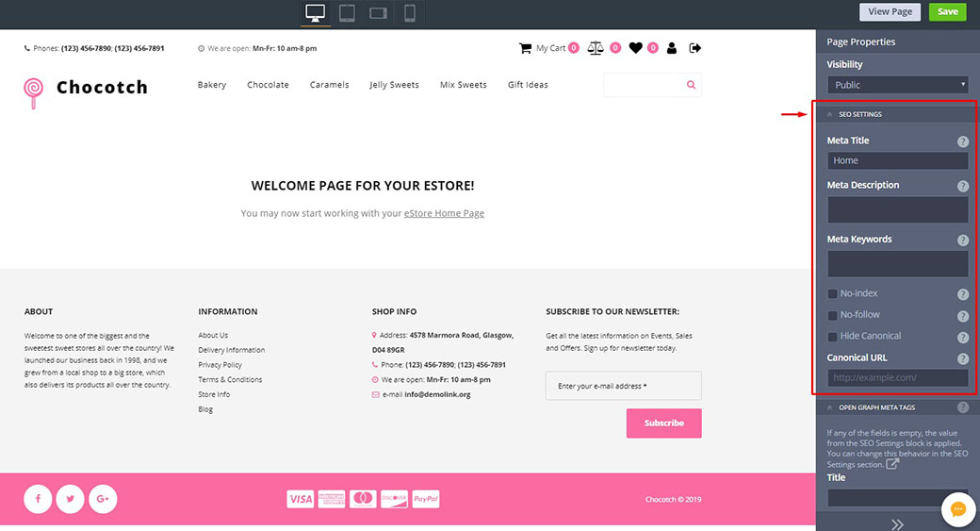Open the Store Info footer link
This screenshot has width=980, height=531.
point(214,394)
